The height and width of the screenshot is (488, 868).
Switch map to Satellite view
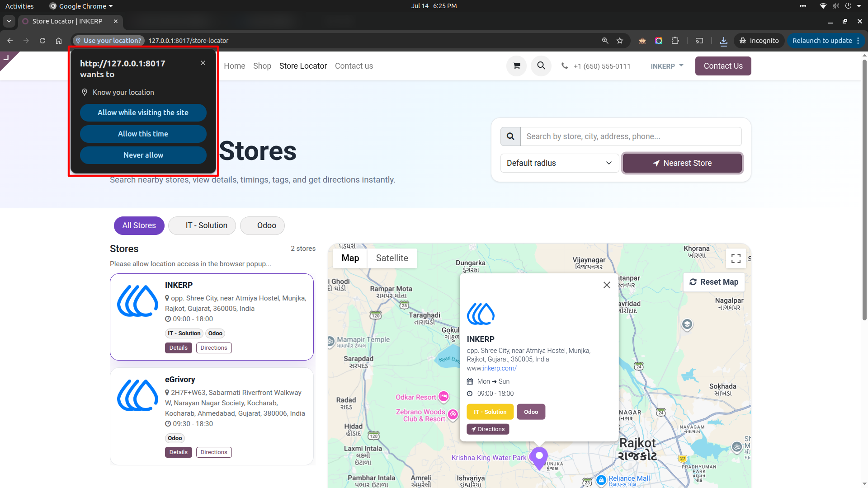pyautogui.click(x=392, y=258)
